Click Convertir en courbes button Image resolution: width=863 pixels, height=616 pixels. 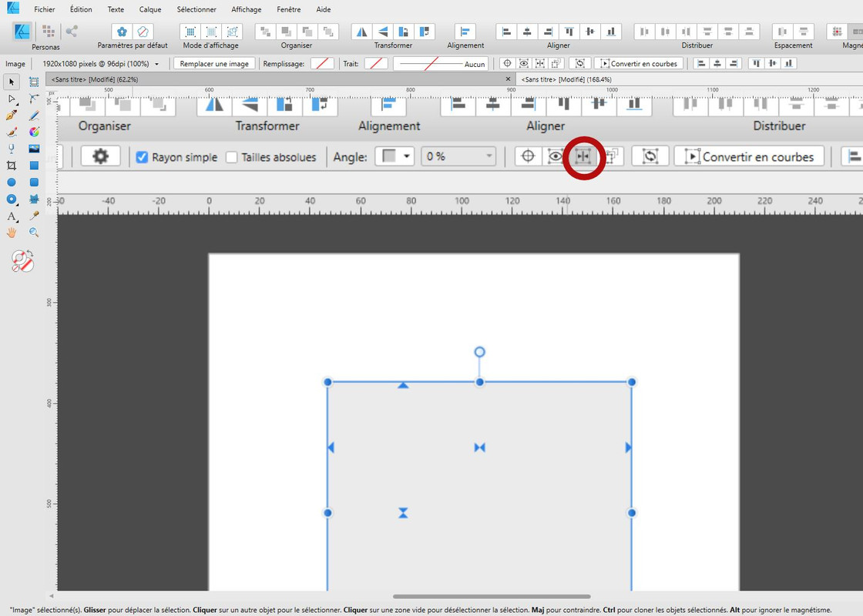point(639,63)
